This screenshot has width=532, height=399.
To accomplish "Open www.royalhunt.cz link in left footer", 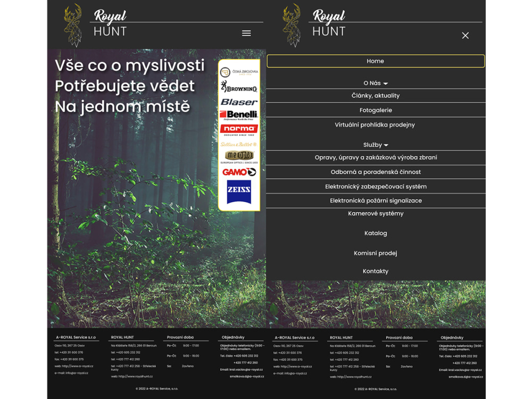I will tap(135, 376).
